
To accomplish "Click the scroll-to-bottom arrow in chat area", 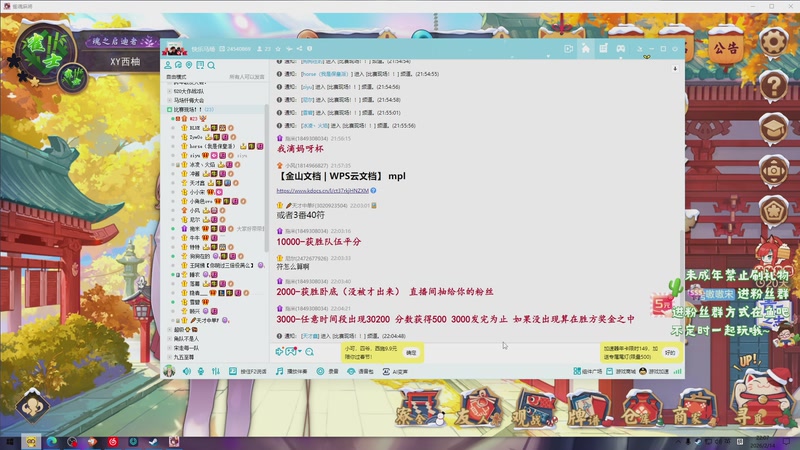I will 674,68.
